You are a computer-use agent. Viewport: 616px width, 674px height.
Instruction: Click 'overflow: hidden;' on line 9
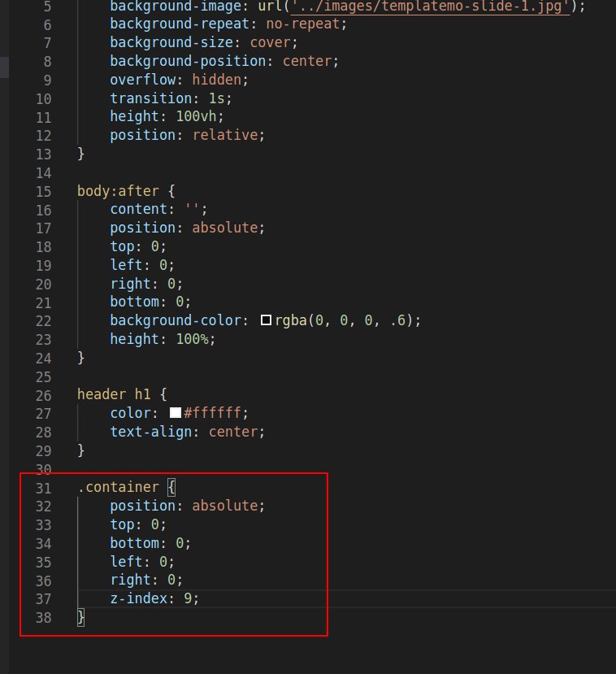click(x=179, y=80)
